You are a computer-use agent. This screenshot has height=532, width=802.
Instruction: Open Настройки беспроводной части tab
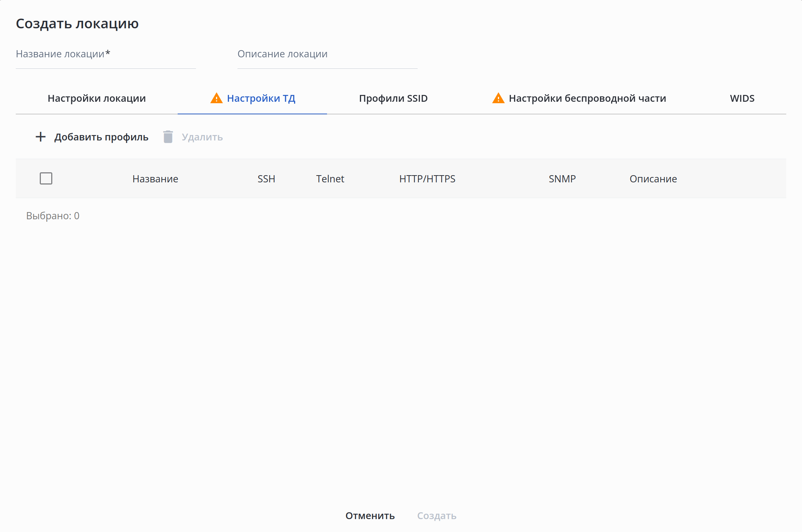587,99
